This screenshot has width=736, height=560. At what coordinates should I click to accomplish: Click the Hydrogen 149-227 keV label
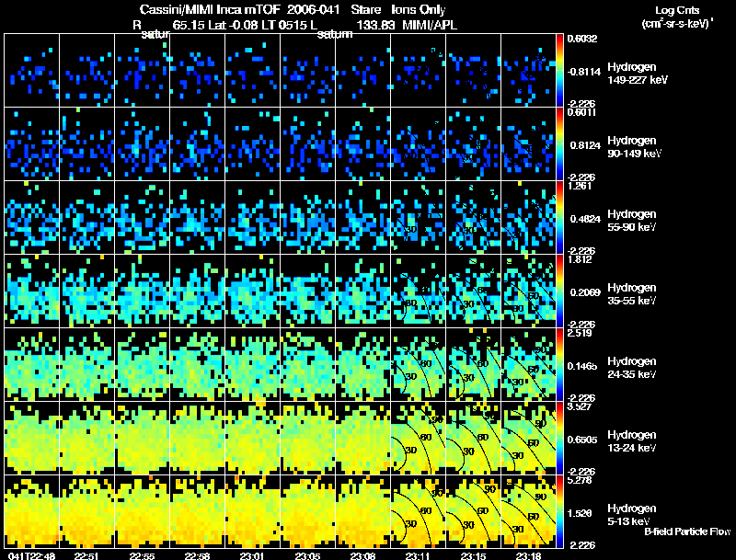pyautogui.click(x=638, y=74)
